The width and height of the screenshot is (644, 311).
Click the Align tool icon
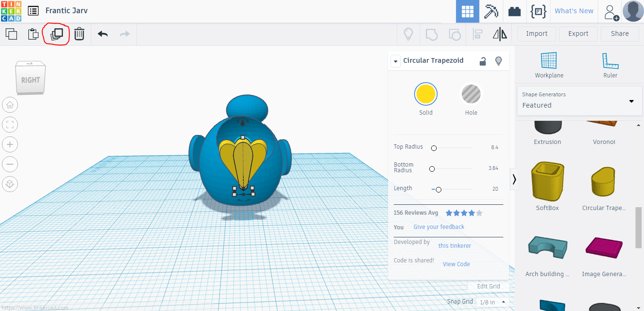point(477,34)
